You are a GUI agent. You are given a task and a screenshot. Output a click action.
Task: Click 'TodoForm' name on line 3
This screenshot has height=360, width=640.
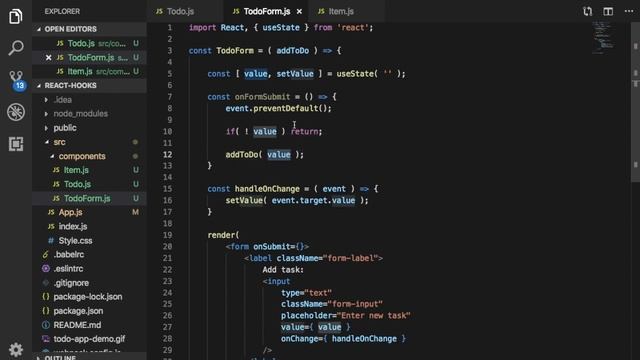(235, 51)
